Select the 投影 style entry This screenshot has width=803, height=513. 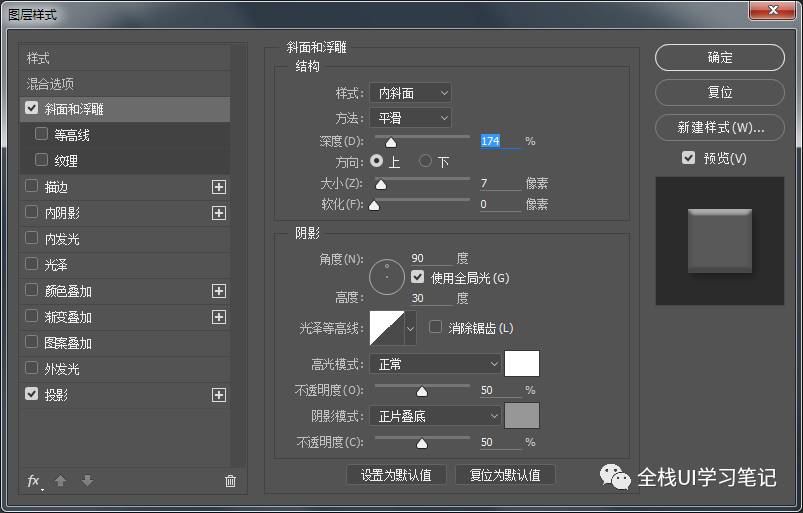pyautogui.click(x=125, y=395)
